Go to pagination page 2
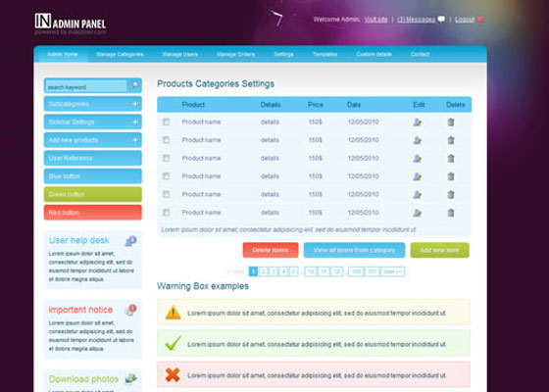 point(264,271)
